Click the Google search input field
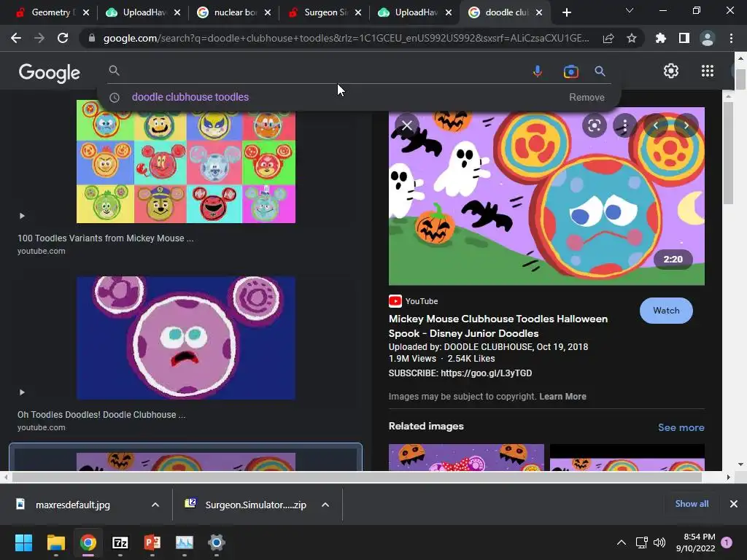This screenshot has height=560, width=747. coord(324,71)
